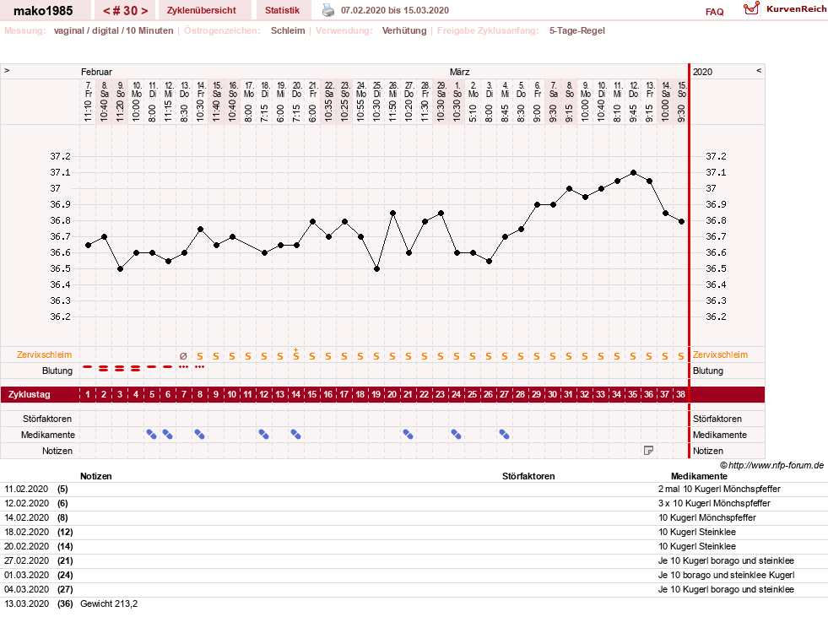Click the Medikamente column heading in the list

[699, 476]
